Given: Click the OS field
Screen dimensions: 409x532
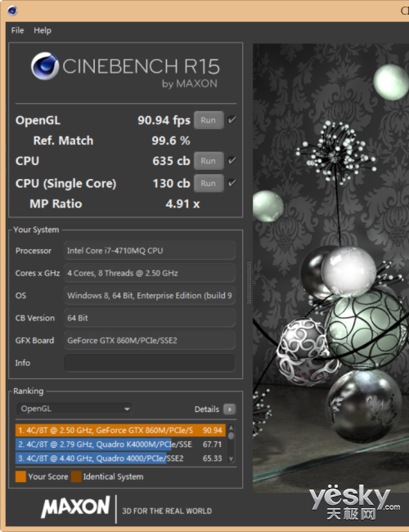Looking at the screenshot, I should point(150,296).
